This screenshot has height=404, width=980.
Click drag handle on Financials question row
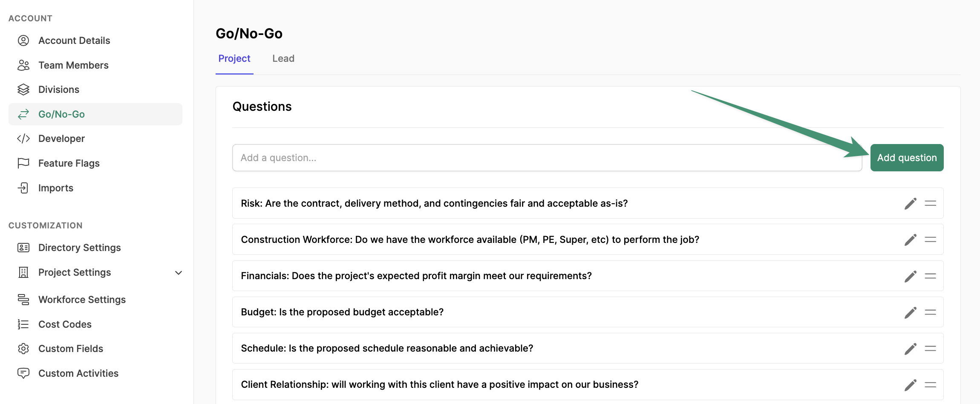(x=930, y=276)
